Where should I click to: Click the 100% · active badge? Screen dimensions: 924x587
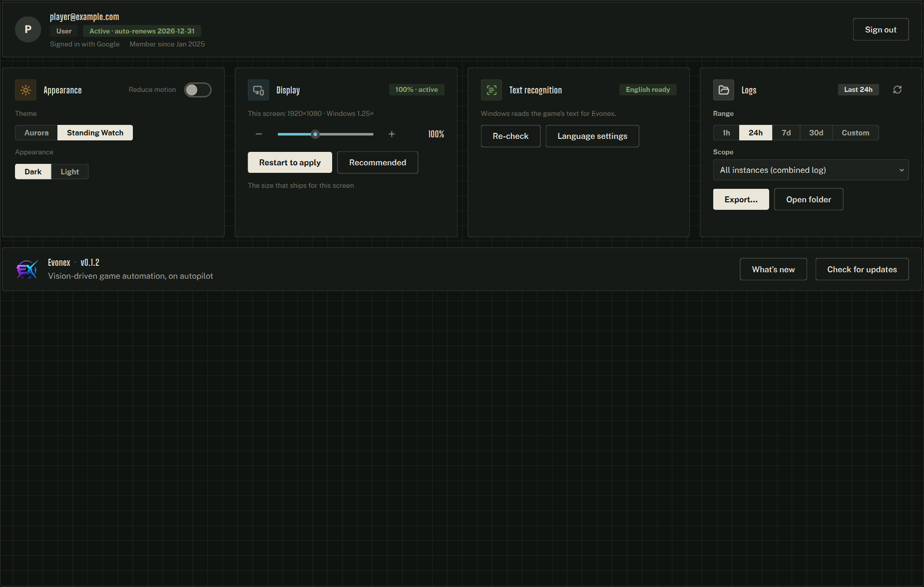(417, 89)
